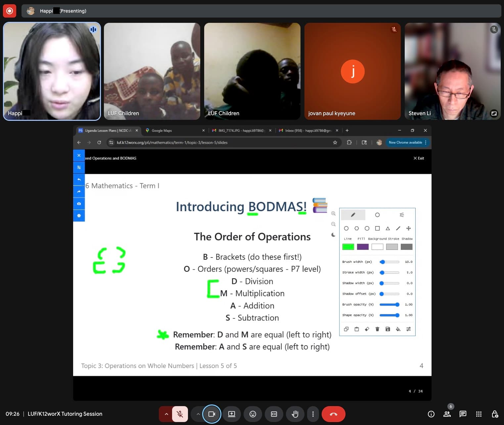504x425 pixels.
Task: Pick the green Line color swatch
Action: (x=348, y=247)
